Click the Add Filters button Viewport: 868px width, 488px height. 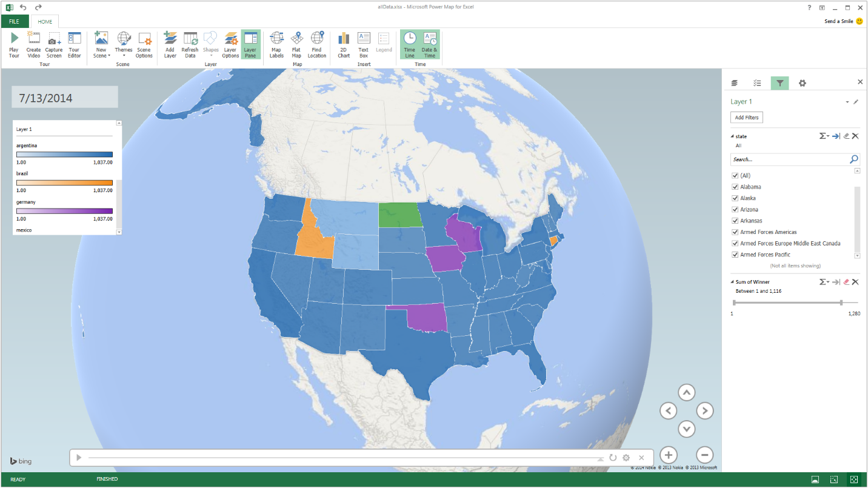tap(746, 117)
